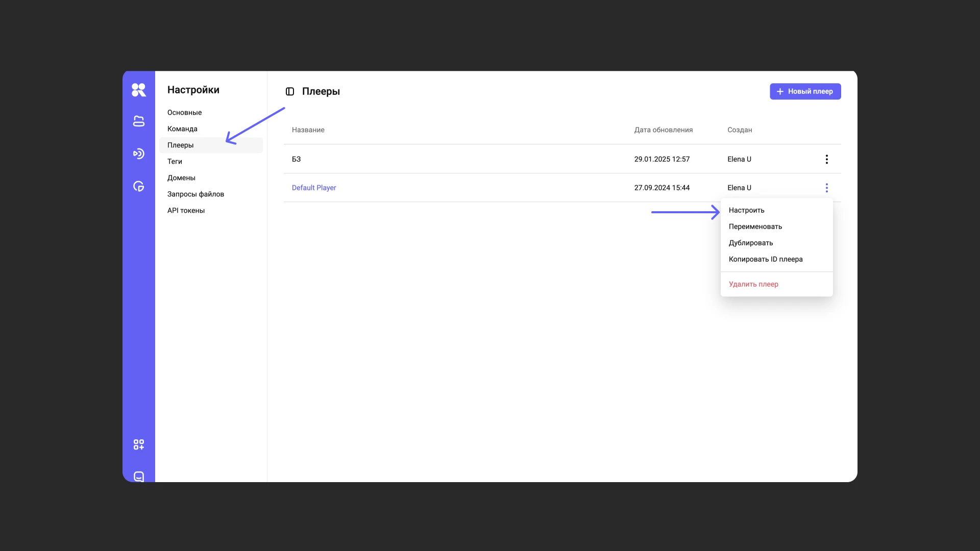This screenshot has height=551, width=980.
Task: Open the three-dot menu for БЗ player
Action: (x=826, y=159)
